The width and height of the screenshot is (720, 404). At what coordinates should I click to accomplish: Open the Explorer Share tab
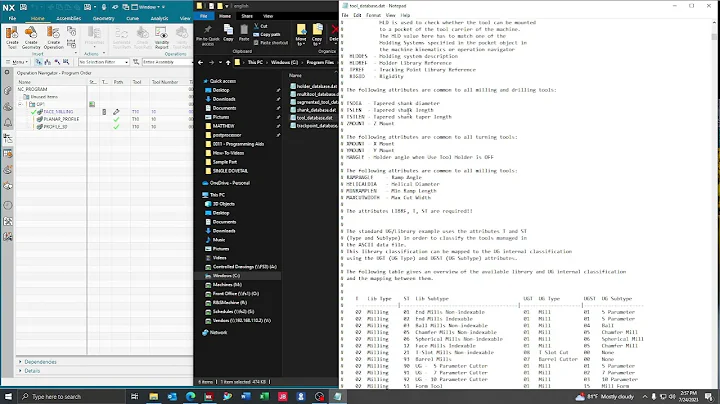tap(247, 16)
